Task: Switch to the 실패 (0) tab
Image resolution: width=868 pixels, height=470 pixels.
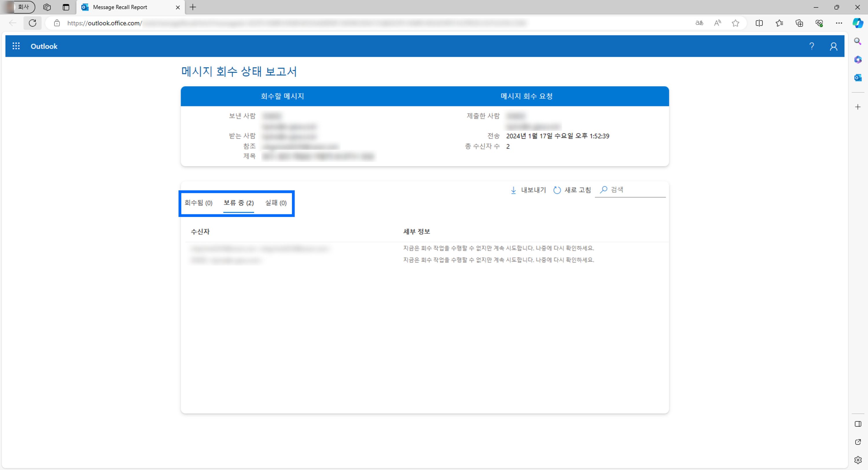Action: [275, 203]
